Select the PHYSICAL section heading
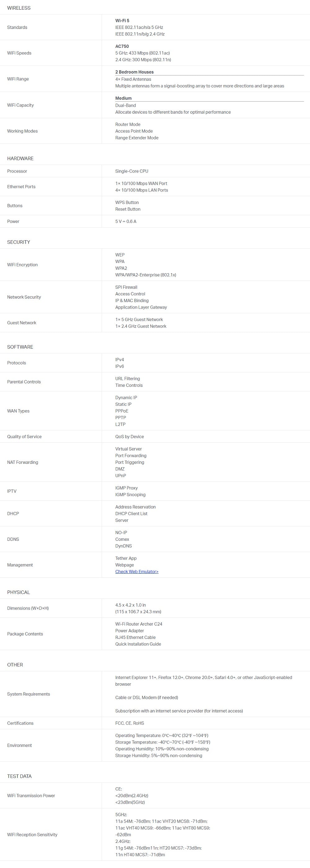 [x=19, y=592]
